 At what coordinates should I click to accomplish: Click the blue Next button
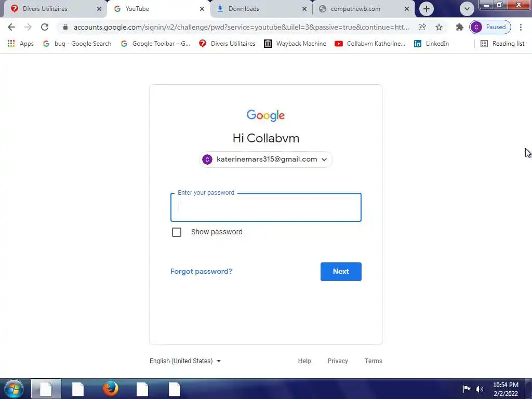tap(341, 271)
